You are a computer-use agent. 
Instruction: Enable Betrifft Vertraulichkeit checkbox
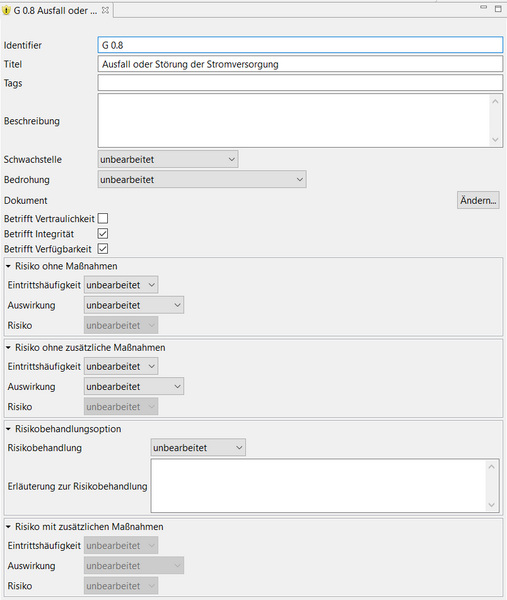pos(103,218)
